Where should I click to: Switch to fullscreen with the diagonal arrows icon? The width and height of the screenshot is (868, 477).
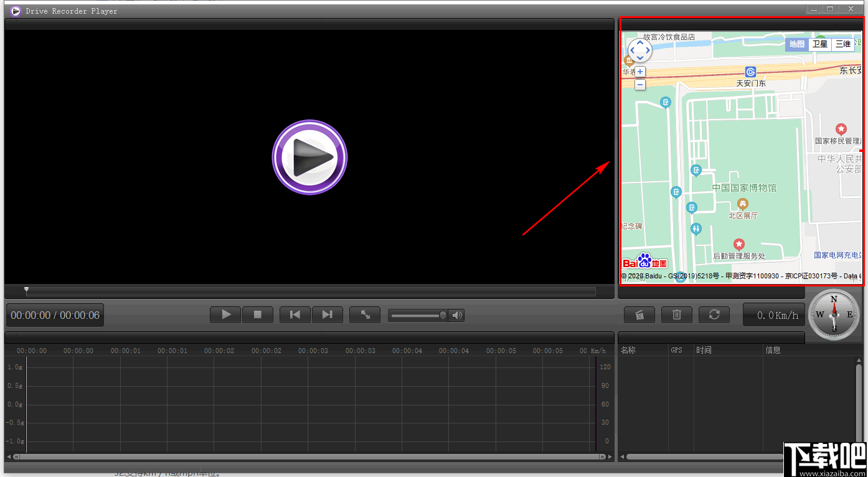click(364, 314)
